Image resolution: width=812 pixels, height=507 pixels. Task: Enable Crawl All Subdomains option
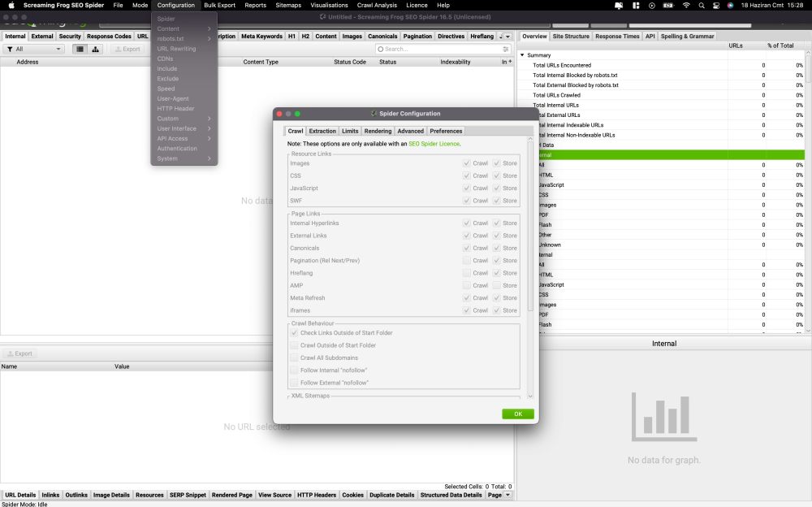pyautogui.click(x=294, y=357)
